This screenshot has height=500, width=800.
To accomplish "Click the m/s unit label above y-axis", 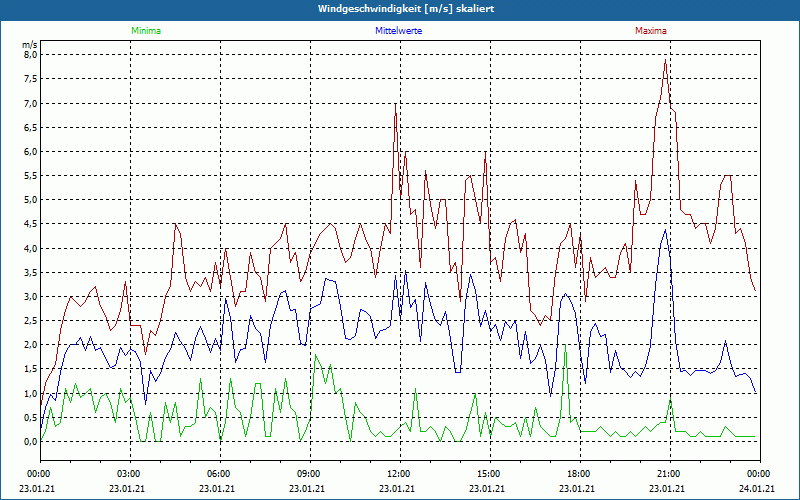I will (x=28, y=45).
